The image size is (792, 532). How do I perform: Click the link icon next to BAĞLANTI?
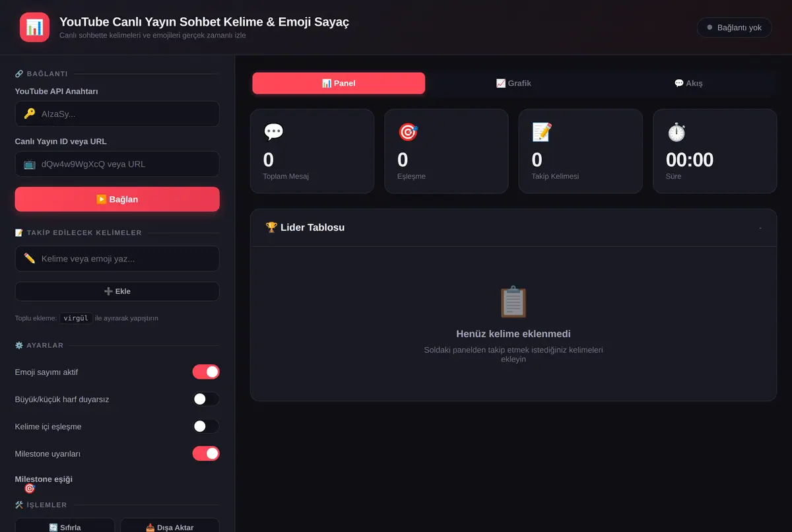coord(19,74)
